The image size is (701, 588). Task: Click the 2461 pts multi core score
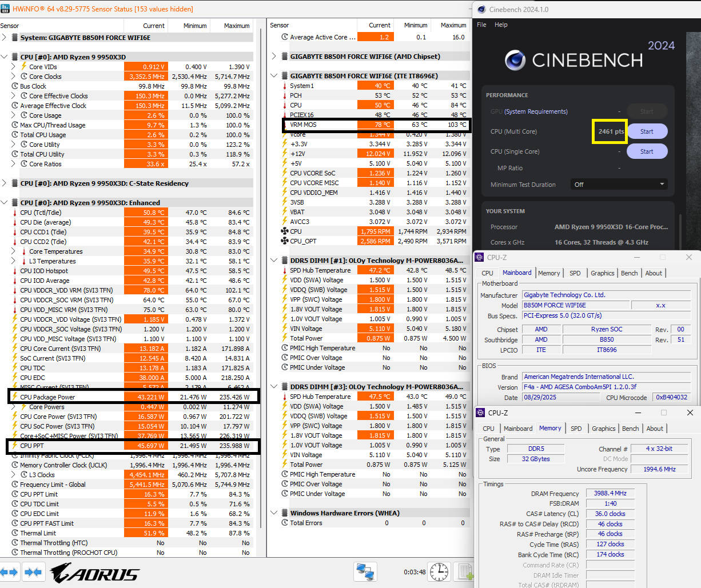611,131
